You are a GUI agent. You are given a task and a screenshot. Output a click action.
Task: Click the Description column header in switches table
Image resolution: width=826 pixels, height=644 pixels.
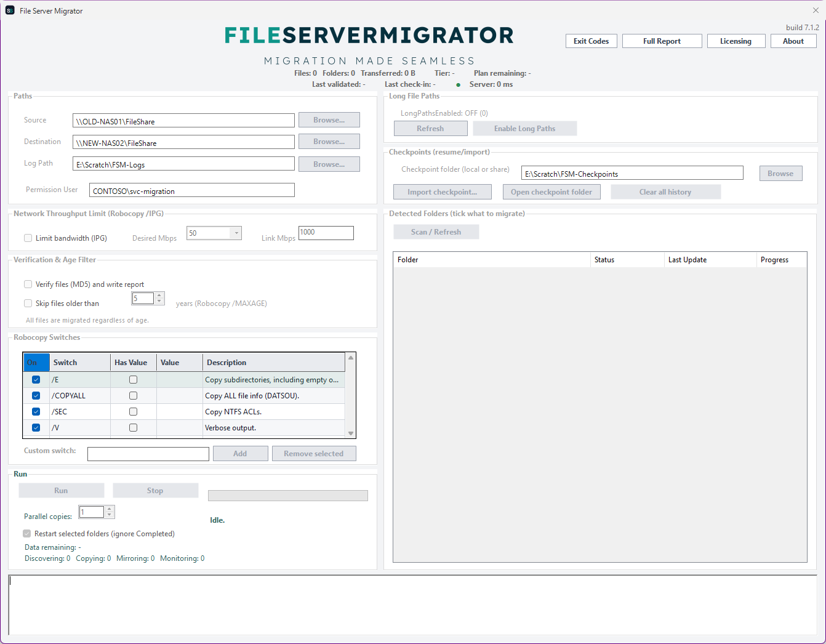point(274,363)
